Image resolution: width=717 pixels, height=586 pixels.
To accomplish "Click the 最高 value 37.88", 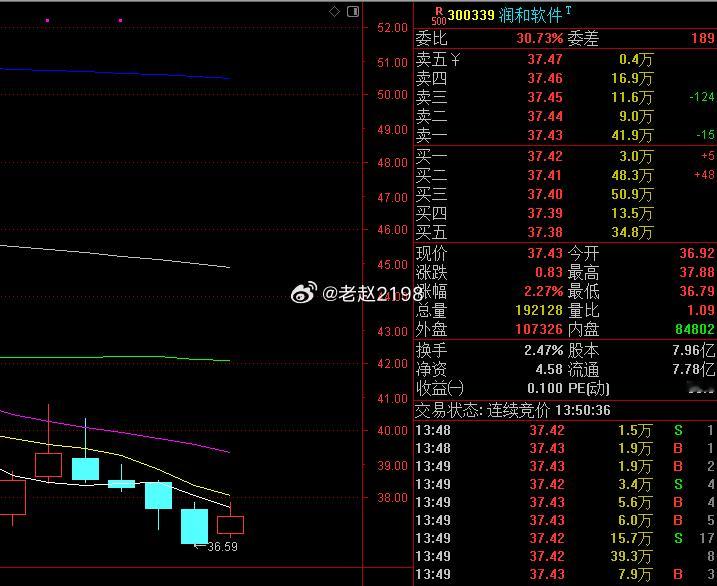I will click(696, 272).
